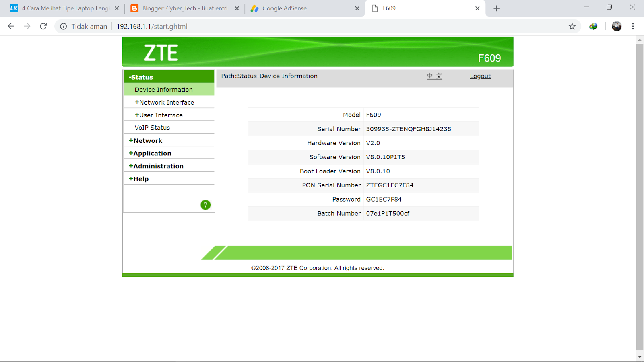Open Device Information page
The image size is (644, 362).
[x=169, y=90]
